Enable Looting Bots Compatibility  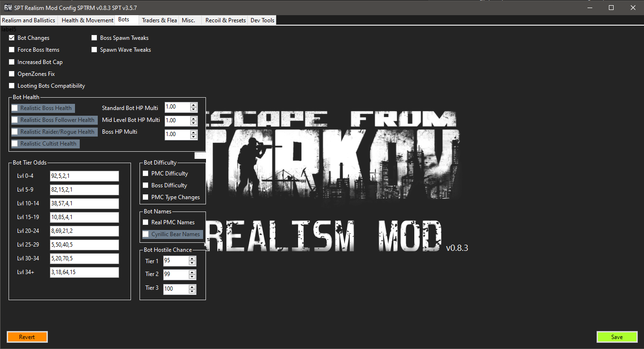tap(12, 86)
